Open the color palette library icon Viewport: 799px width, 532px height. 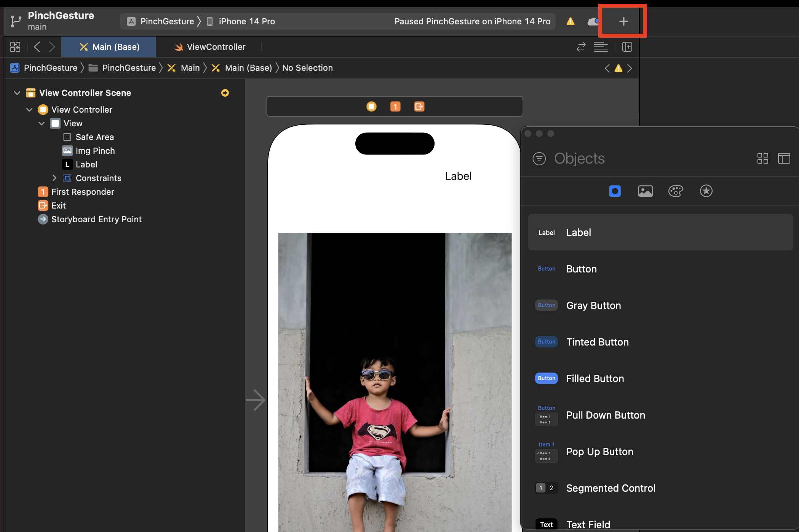[676, 191]
